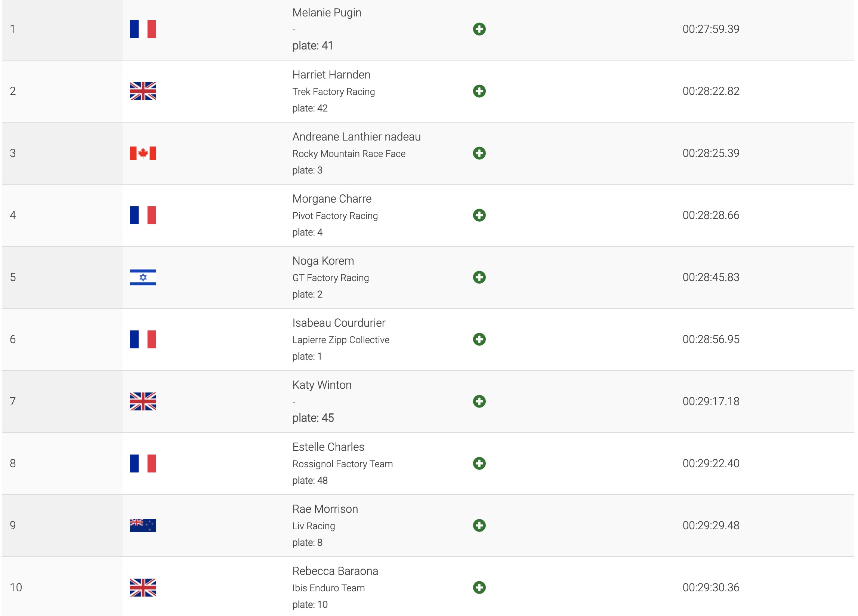Open Harriet Harnden's rider name link
This screenshot has width=858, height=616.
tap(331, 75)
